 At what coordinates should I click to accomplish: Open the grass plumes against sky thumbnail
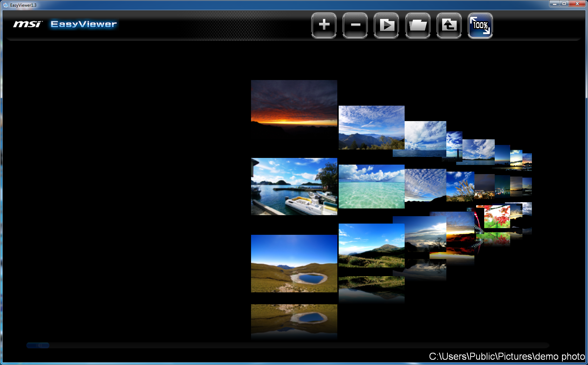tap(460, 186)
